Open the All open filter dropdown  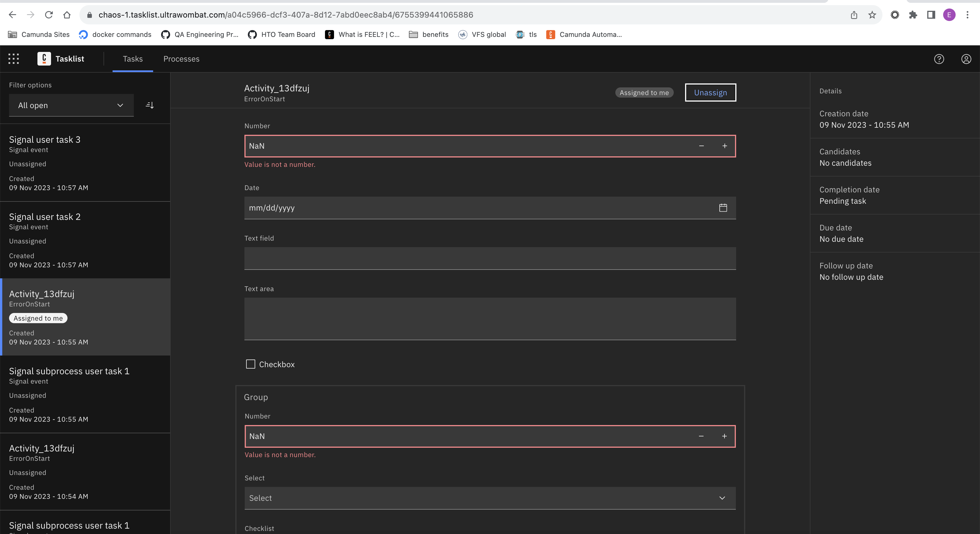[x=71, y=105]
